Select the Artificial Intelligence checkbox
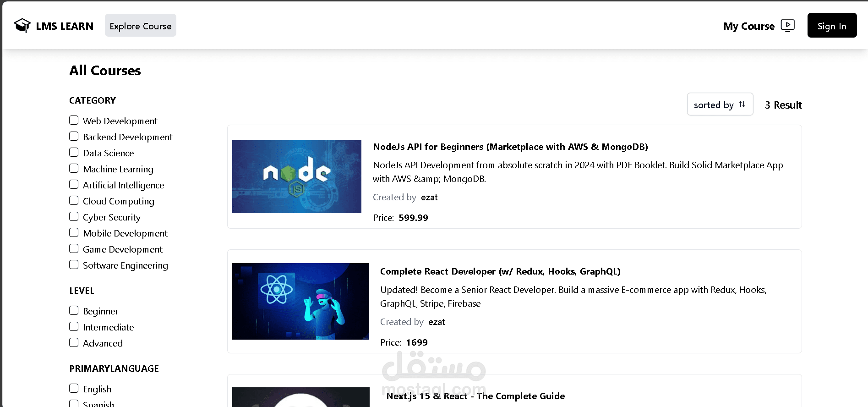The image size is (868, 407). 74,184
